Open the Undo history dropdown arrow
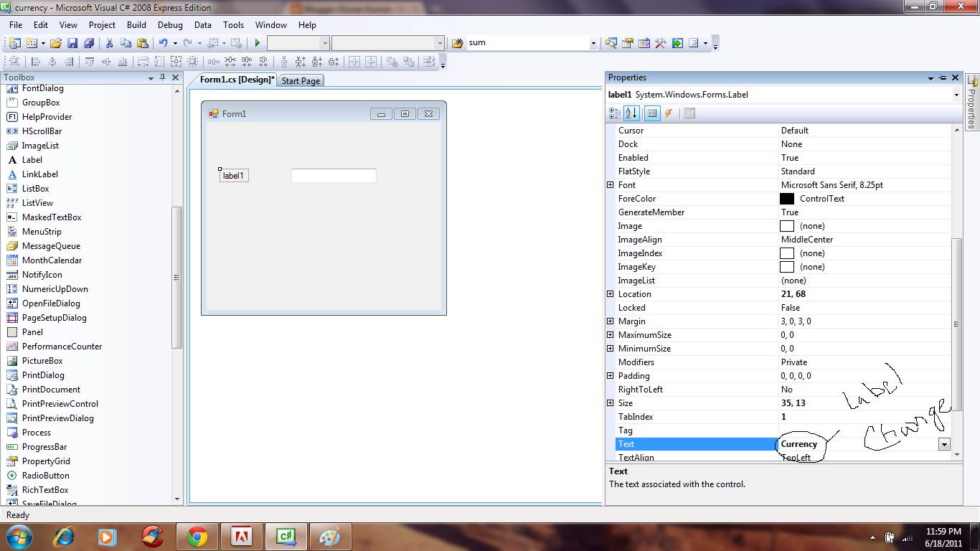This screenshot has height=551, width=980. pyautogui.click(x=174, y=43)
